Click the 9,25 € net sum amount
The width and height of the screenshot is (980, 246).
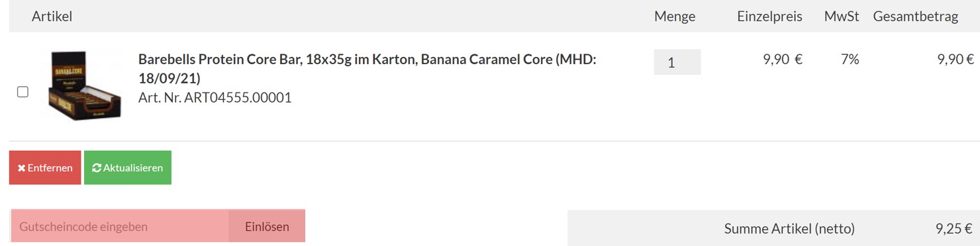pos(954,229)
